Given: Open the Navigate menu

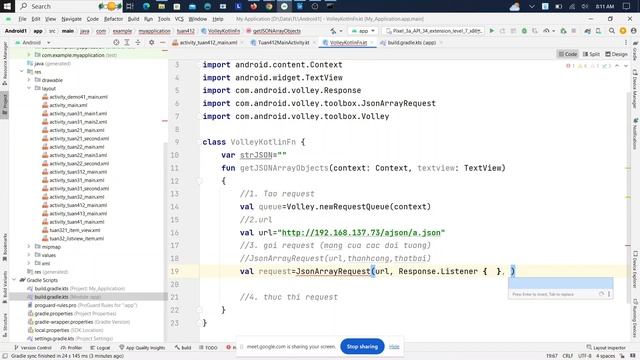Looking at the screenshot, I should [x=71, y=19].
